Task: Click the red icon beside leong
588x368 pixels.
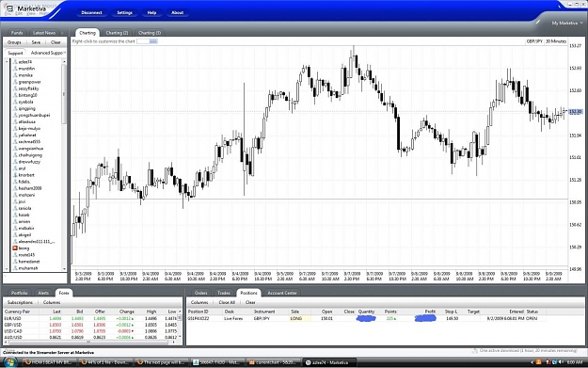Action: click(15, 248)
